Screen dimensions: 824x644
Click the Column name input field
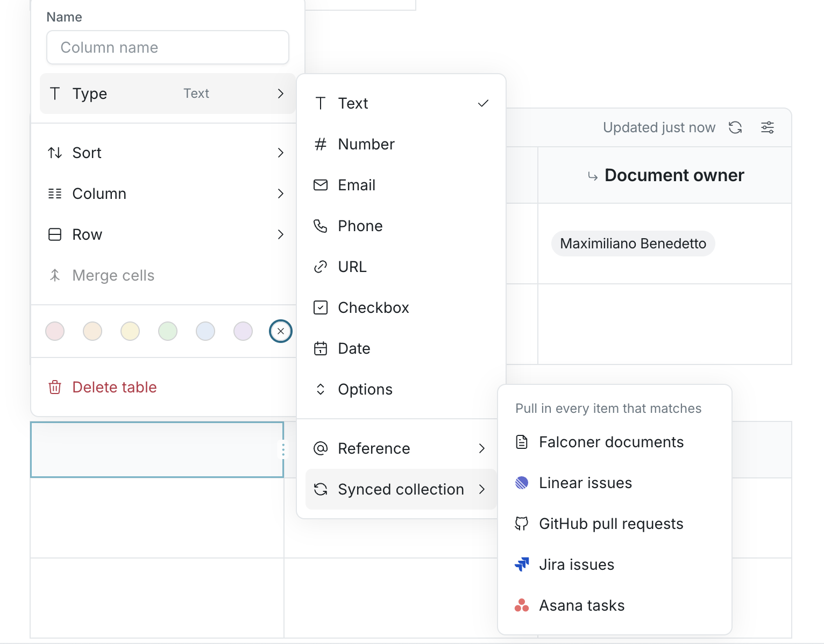(x=168, y=47)
